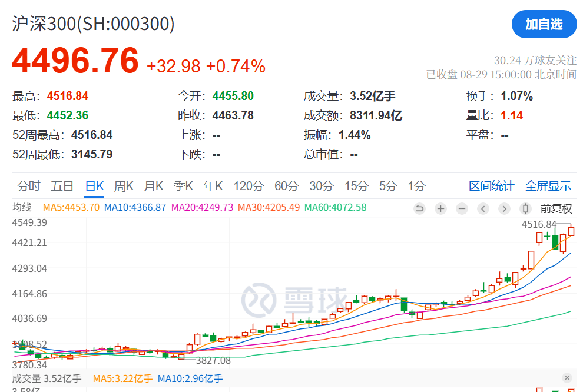Reset the chart view using the undo icon
Viewport: 583px width, 392px height.
coord(420,208)
